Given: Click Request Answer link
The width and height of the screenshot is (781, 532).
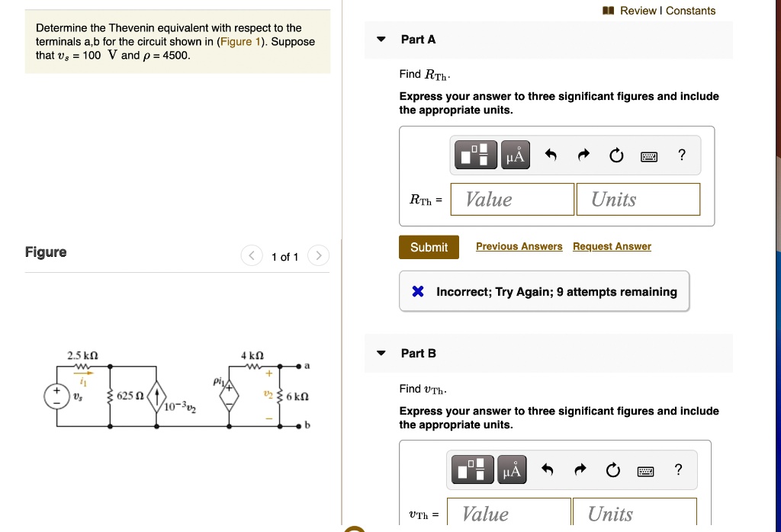Looking at the screenshot, I should pos(612,246).
